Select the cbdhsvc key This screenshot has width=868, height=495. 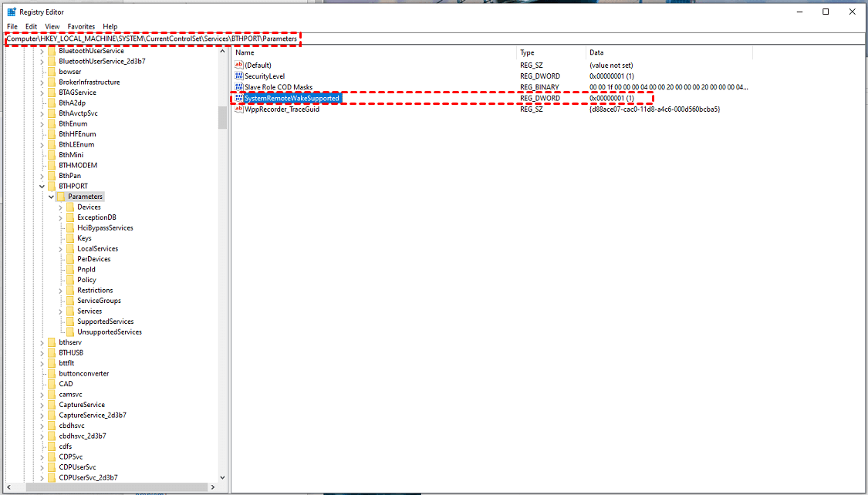(72, 426)
